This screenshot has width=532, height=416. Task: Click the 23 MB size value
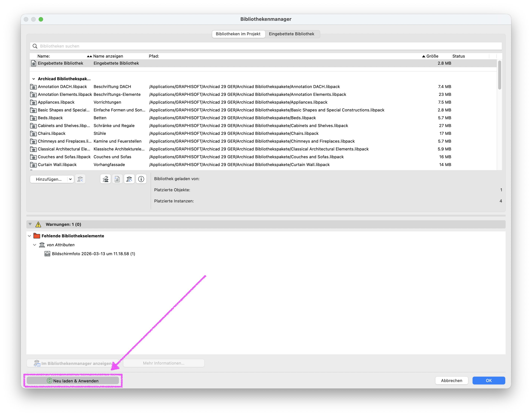click(445, 95)
